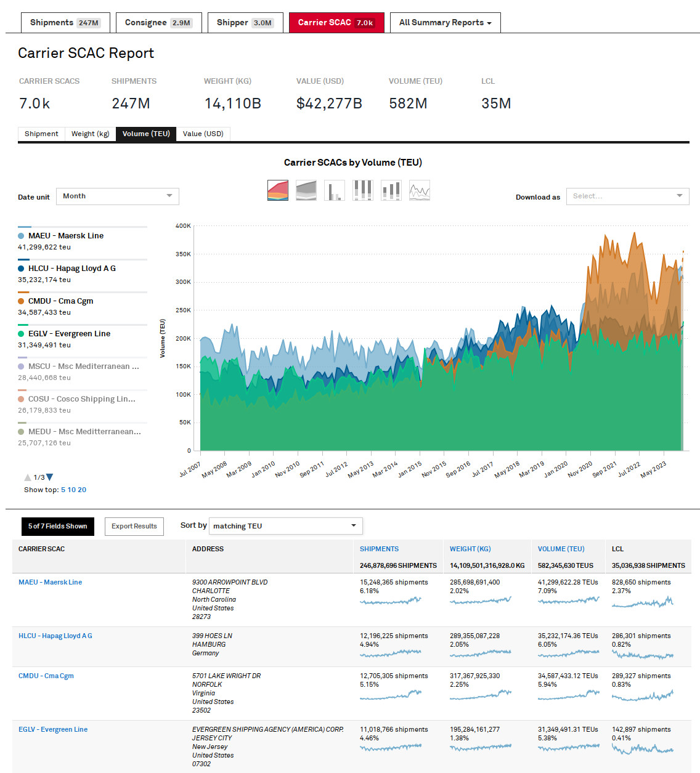Toggle COSU Cosco Shipping Line in the legend
The image size is (700, 773).
click(x=22, y=399)
